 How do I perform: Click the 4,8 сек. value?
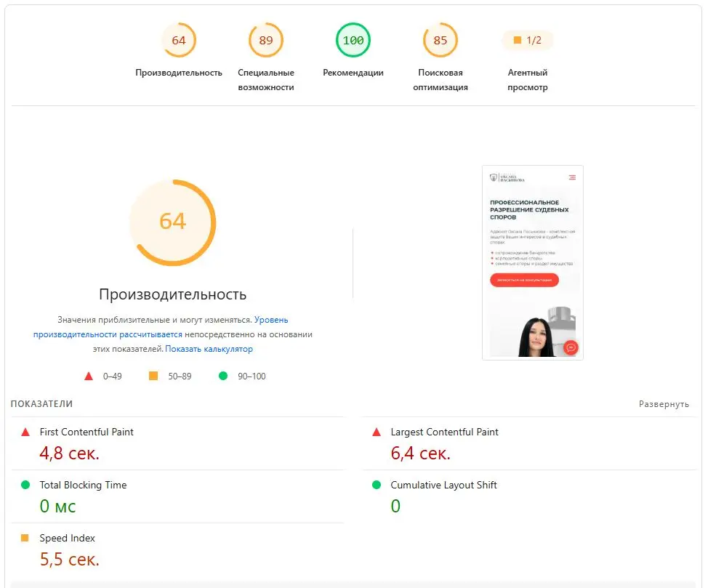(70, 453)
